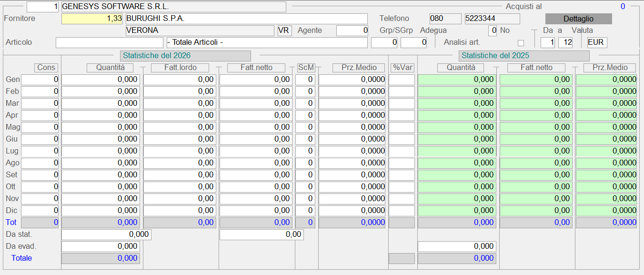
Task: Toggle the Analisi art. checkbox
Action: point(521,43)
